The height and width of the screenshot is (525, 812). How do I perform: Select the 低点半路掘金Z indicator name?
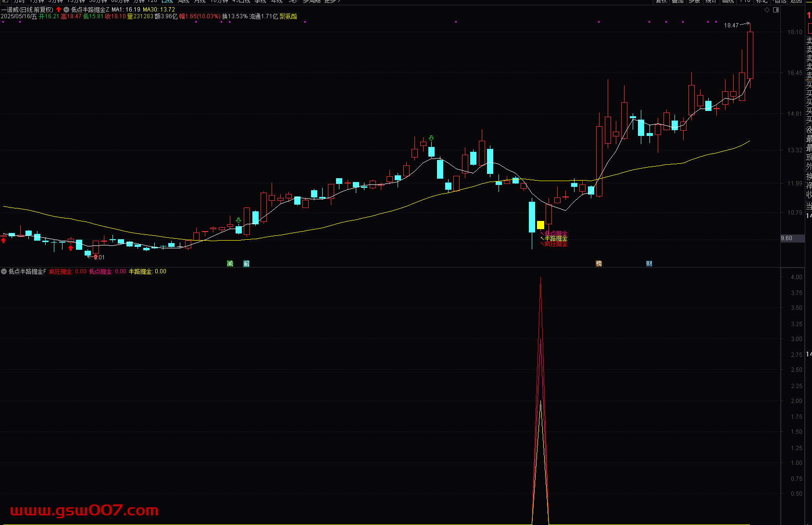point(90,10)
